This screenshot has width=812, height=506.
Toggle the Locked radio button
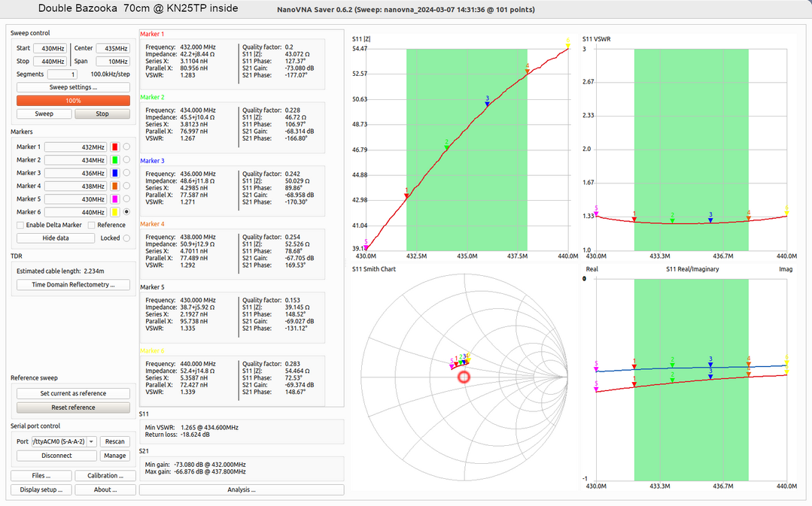(x=126, y=238)
